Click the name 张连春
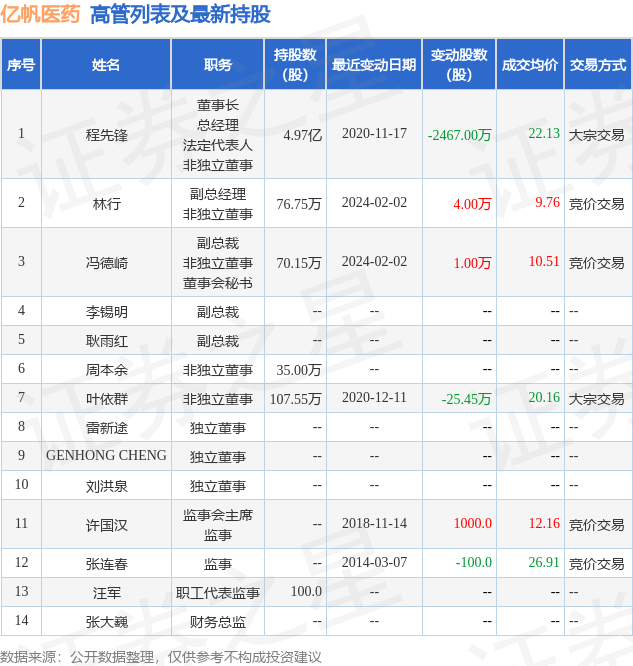This screenshot has width=633, height=666. (107, 564)
